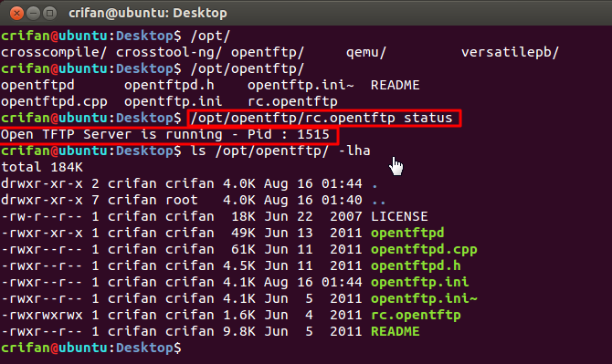Minimize the terminal window
The height and width of the screenshot is (364, 612).
[33, 14]
